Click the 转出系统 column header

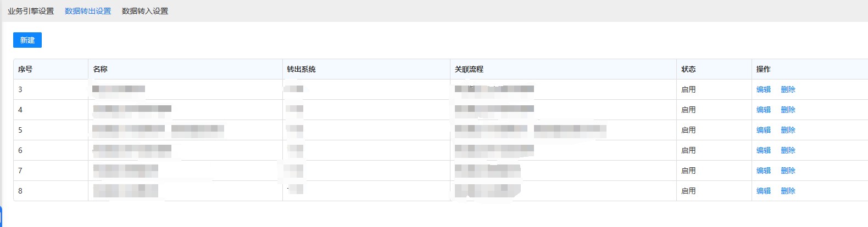(301, 69)
